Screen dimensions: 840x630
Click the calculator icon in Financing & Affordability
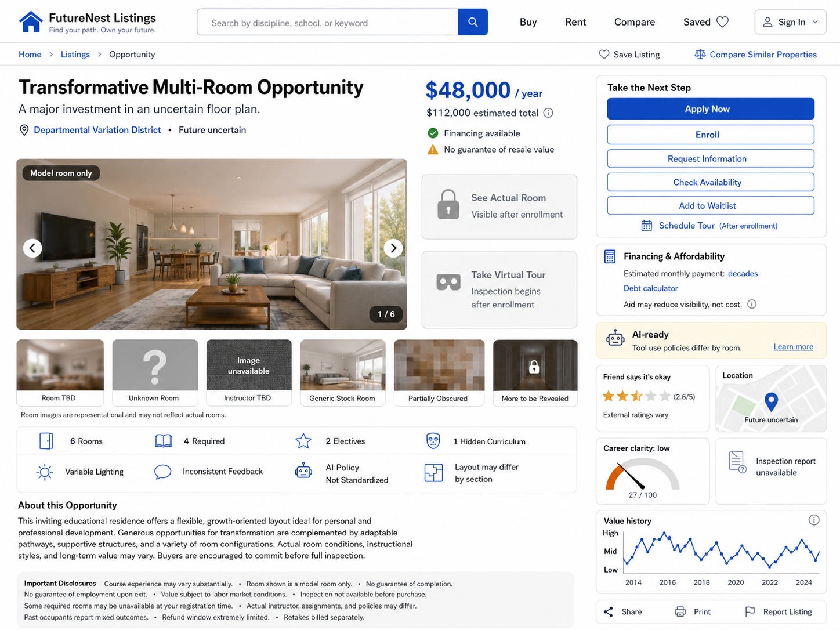(610, 256)
